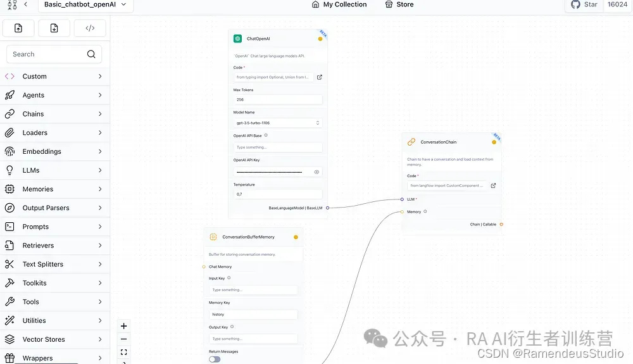Screen dimensions: 633x364
Task: Click the export flow icon button
Action: 54,28
